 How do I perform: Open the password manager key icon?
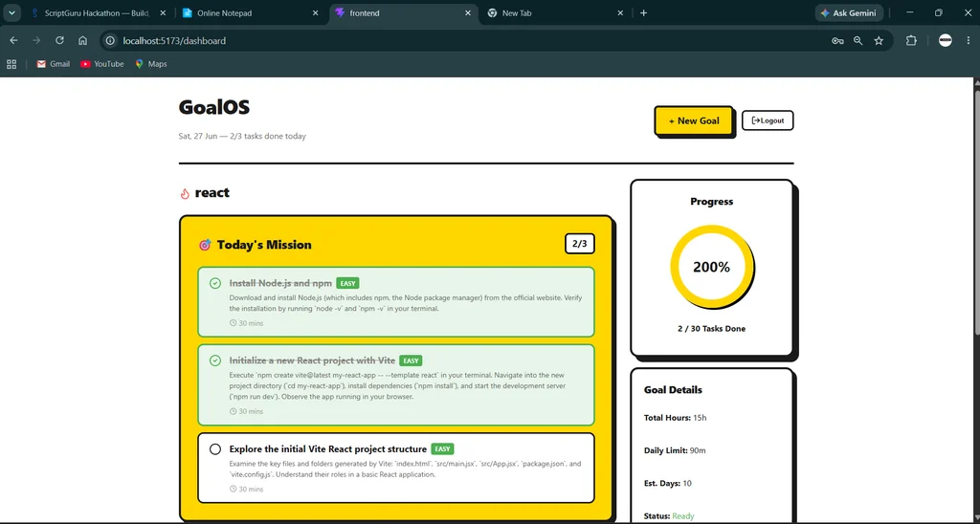[837, 40]
